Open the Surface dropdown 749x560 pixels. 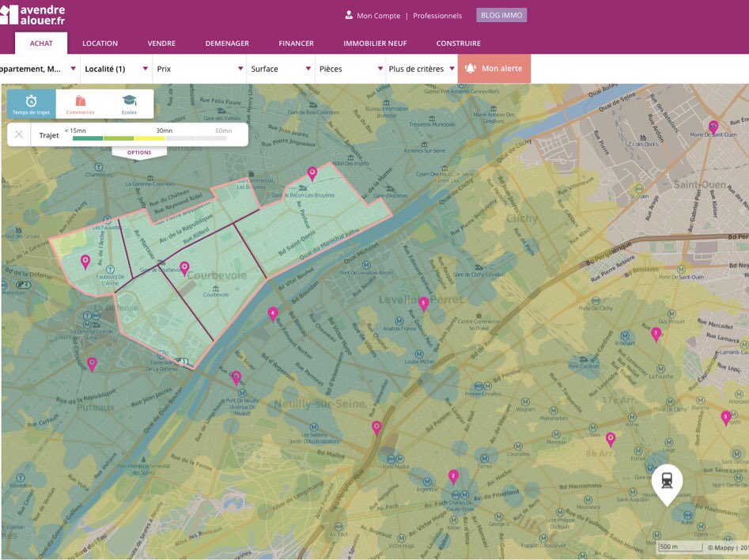281,69
